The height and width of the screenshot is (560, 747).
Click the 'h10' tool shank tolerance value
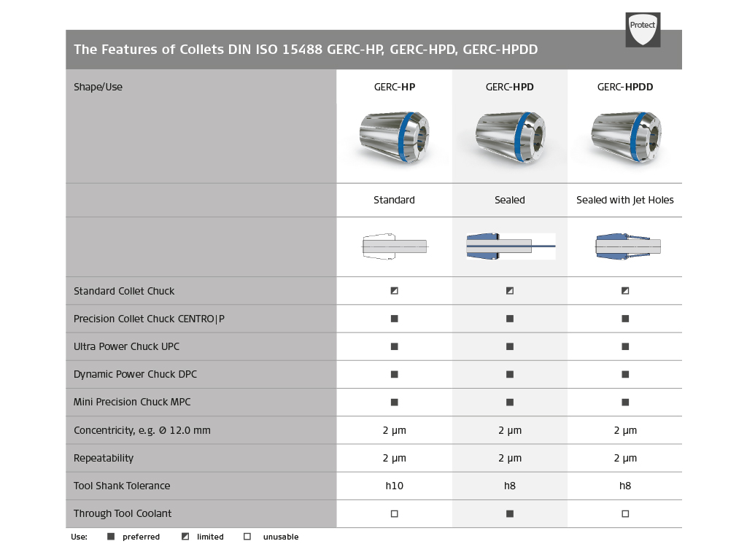click(x=395, y=486)
